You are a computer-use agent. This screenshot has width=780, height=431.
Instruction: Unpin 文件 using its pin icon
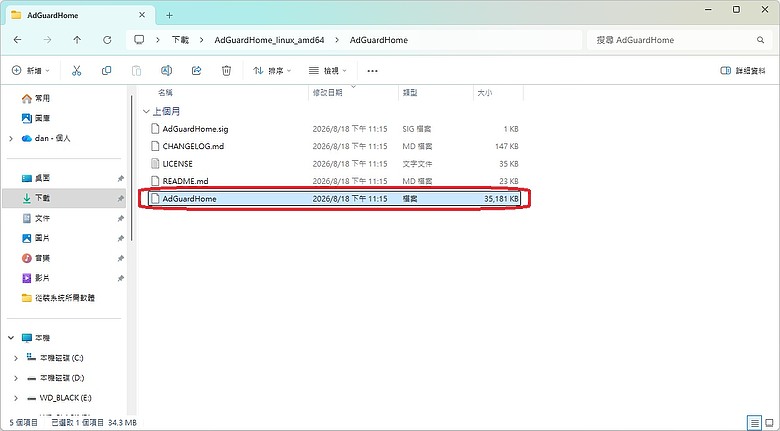pyautogui.click(x=120, y=218)
